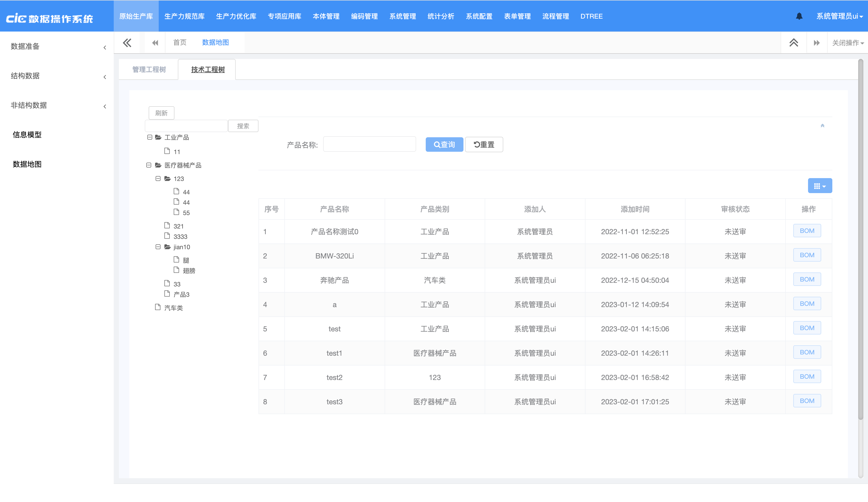Click the 汽车类 file icon in tree
Screen dimensions: 868x502
[x=158, y=307]
